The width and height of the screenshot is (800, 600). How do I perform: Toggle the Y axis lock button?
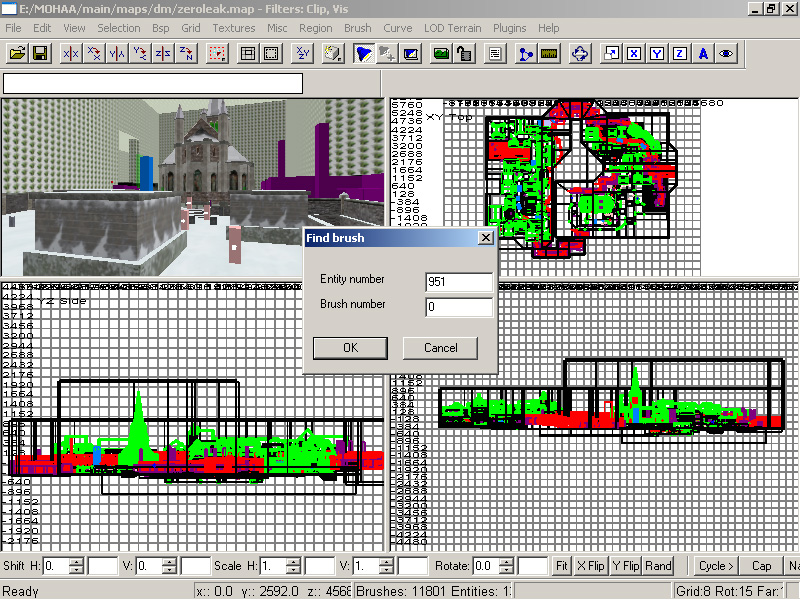[x=657, y=53]
